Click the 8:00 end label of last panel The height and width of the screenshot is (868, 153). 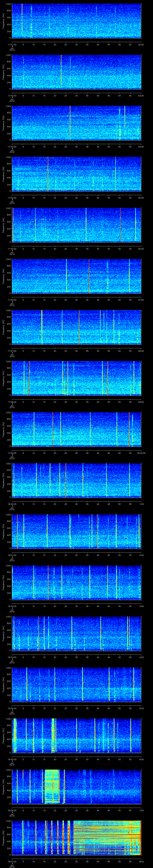click(x=141, y=861)
